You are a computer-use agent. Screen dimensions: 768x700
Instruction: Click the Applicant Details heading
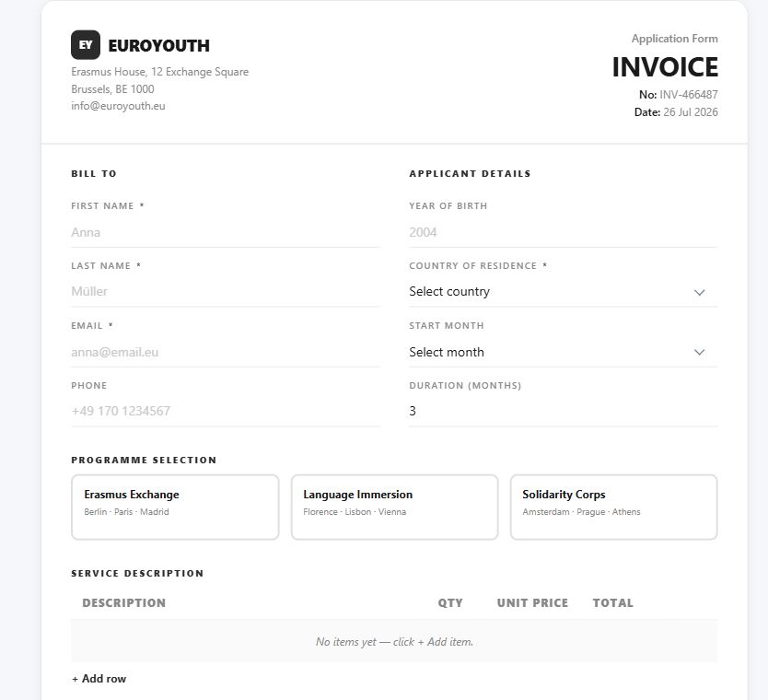point(470,173)
